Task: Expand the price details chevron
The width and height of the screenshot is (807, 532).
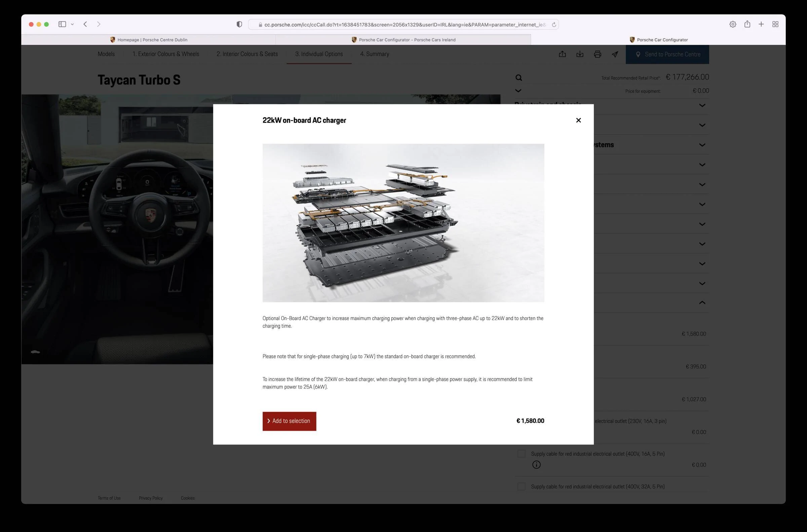Action: click(518, 90)
